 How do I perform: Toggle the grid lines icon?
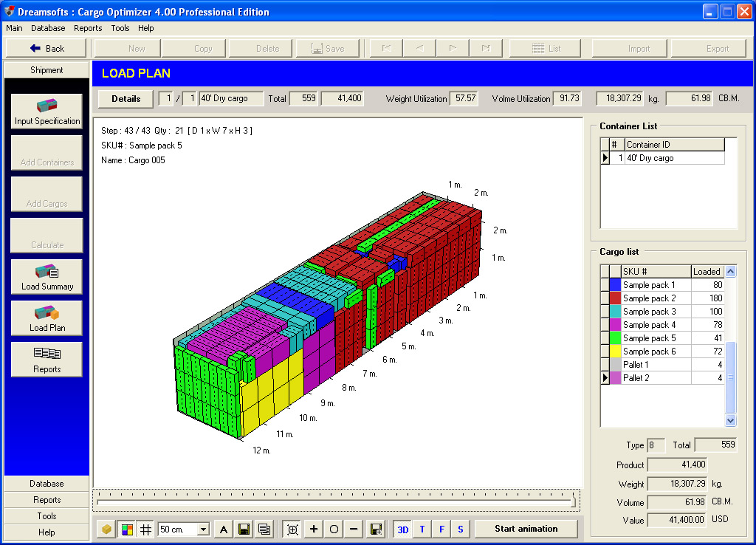coord(146,529)
